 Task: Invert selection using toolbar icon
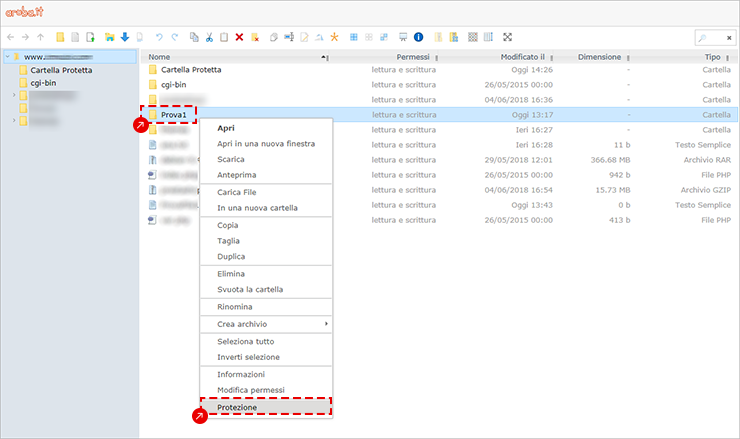384,37
